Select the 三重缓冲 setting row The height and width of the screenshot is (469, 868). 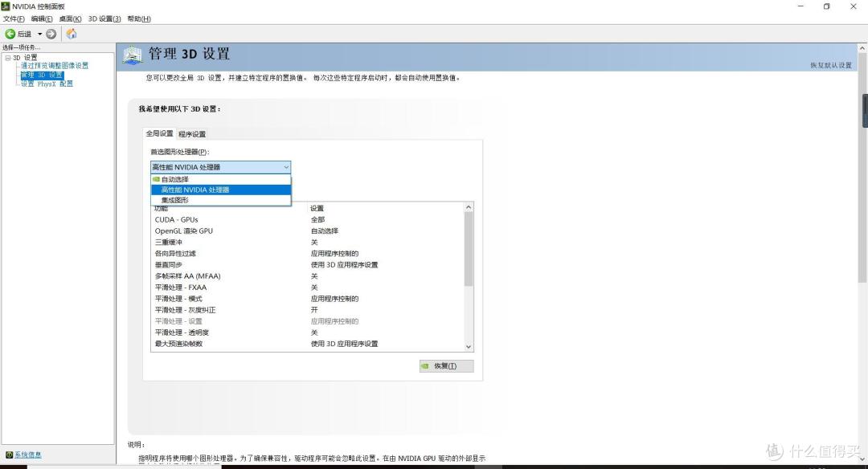(x=308, y=243)
